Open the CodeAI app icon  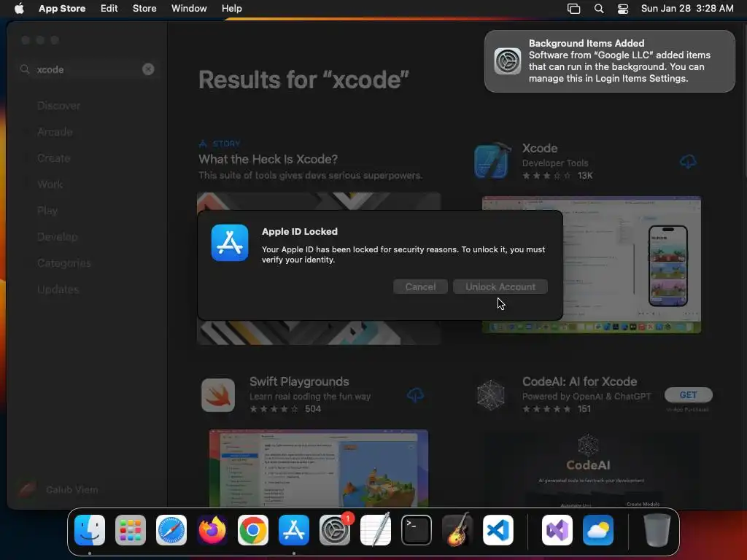491,394
